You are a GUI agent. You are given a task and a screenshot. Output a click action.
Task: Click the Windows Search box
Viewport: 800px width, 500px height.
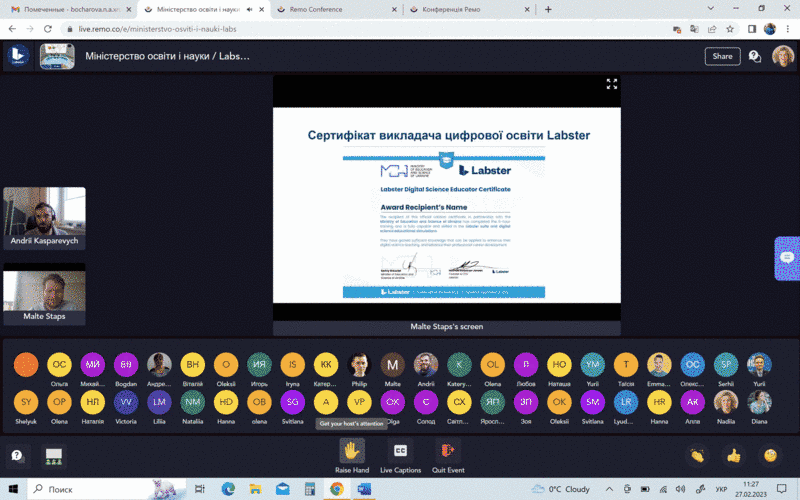pyautogui.click(x=107, y=489)
